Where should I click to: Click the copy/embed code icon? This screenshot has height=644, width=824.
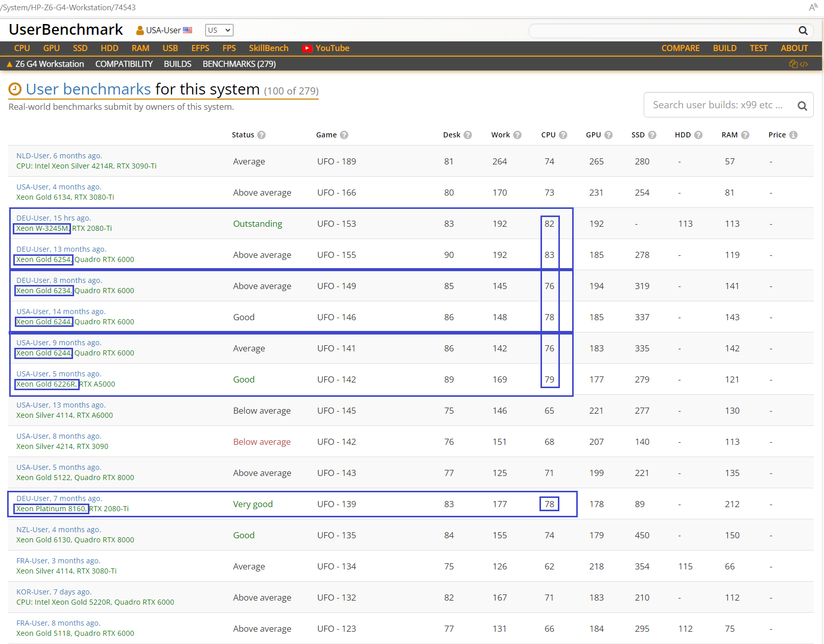798,64
